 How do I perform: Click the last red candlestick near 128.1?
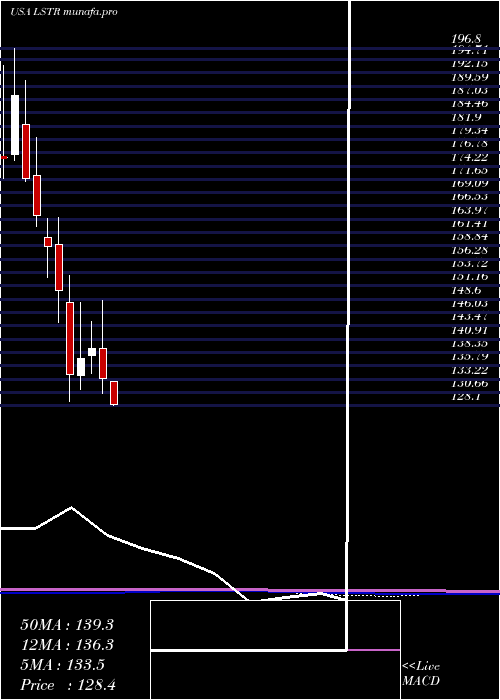[114, 393]
